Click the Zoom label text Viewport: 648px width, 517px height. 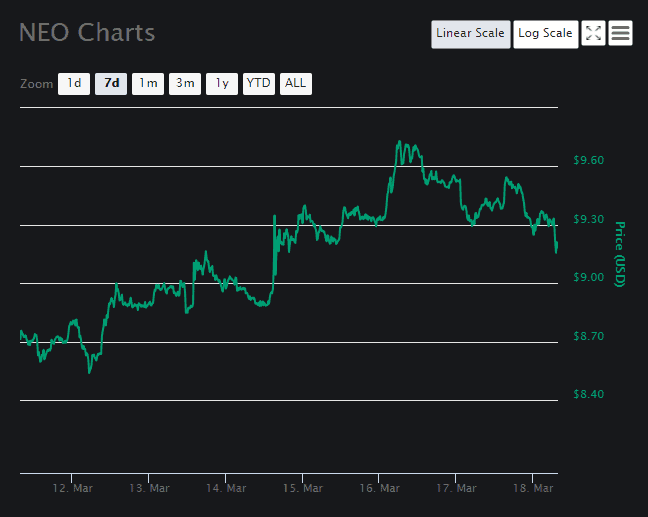click(36, 84)
